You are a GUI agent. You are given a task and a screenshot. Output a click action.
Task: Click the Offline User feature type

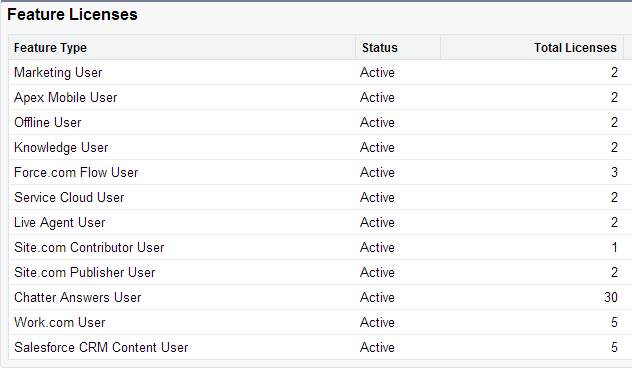(x=48, y=123)
